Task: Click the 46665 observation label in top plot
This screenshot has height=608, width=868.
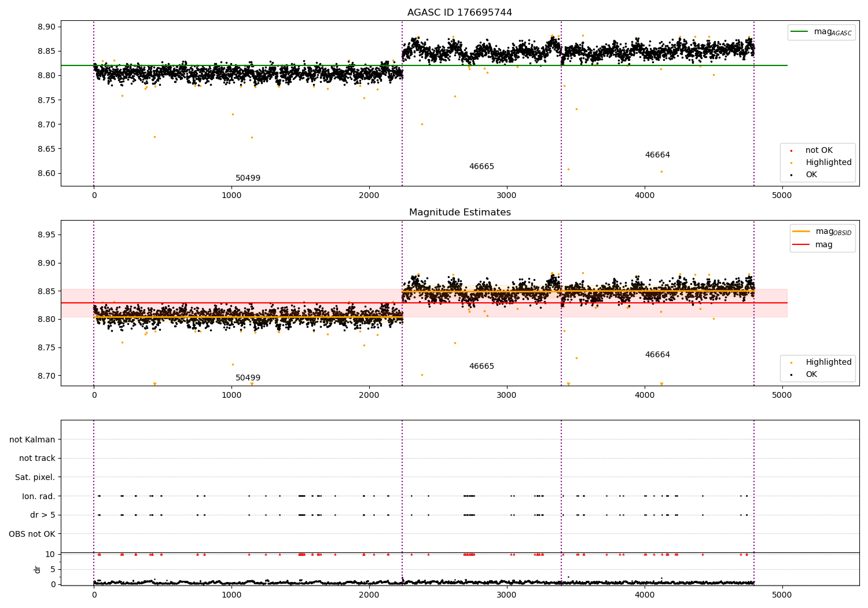Action: pos(481,167)
